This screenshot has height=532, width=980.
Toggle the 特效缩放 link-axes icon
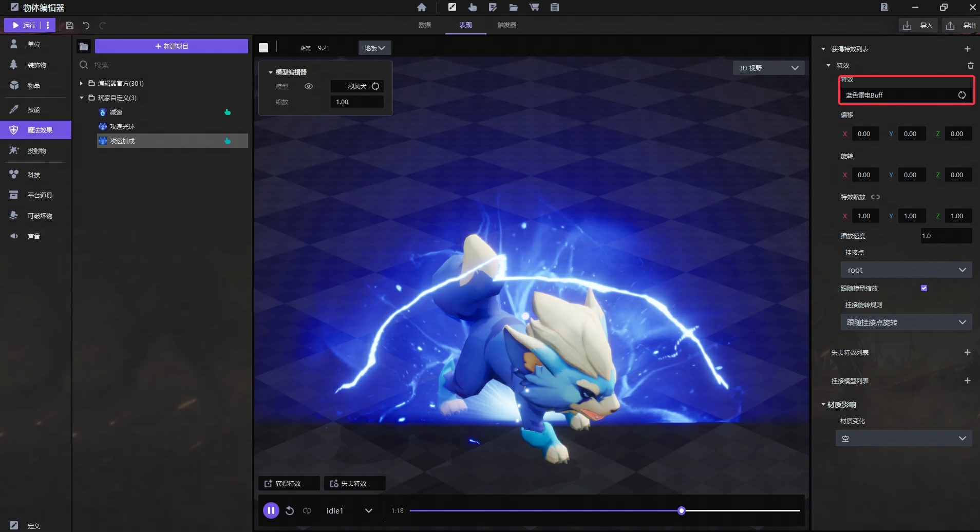pyautogui.click(x=876, y=197)
